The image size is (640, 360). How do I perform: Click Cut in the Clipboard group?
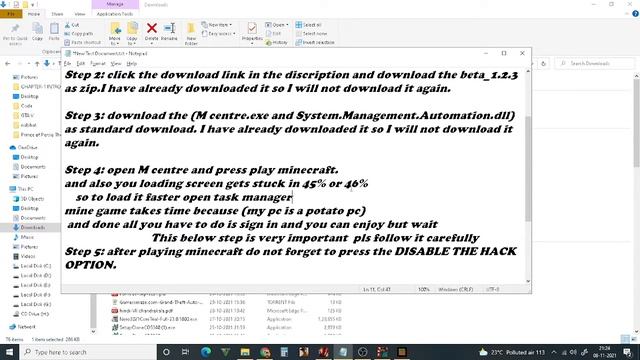pyautogui.click(x=72, y=25)
